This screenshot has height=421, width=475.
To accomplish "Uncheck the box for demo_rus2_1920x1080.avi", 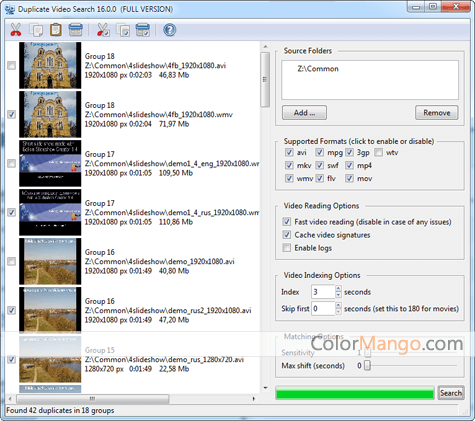I will [x=12, y=310].
